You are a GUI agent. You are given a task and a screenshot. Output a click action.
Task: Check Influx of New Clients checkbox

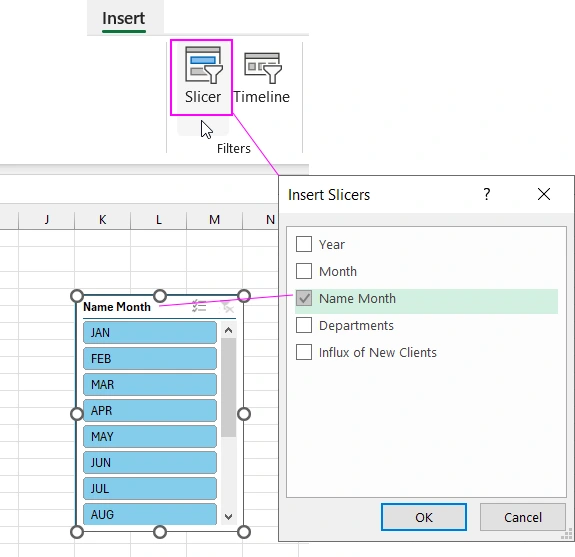(304, 352)
